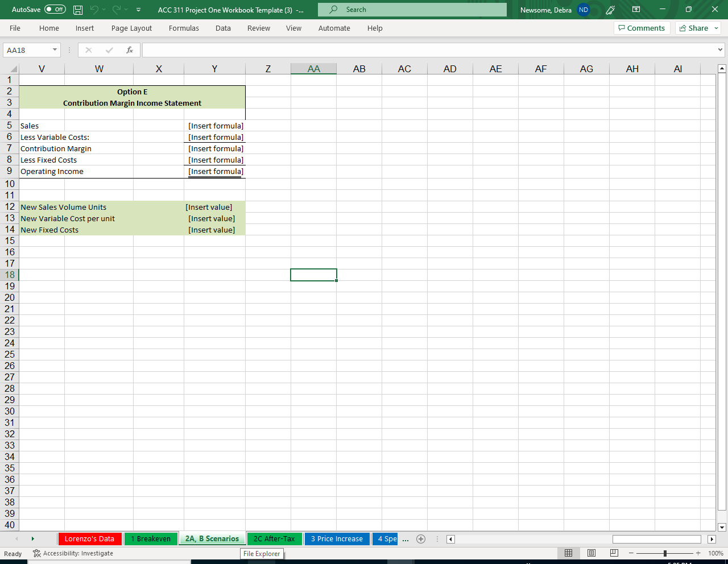Click horizontal scrollbar right arrow
Image resolution: width=728 pixels, height=564 pixels.
point(712,539)
